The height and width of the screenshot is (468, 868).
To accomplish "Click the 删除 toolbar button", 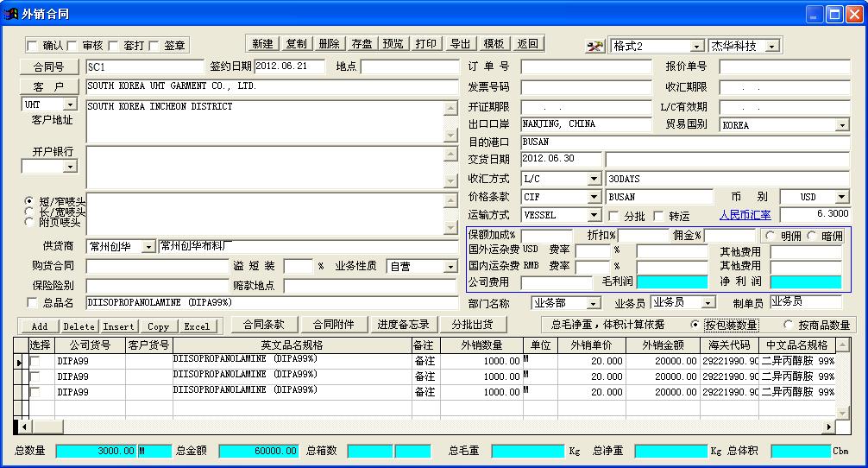I will tap(329, 44).
